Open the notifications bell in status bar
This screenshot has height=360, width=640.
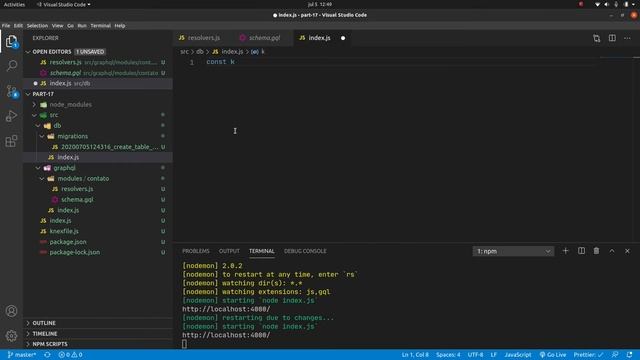(629, 355)
